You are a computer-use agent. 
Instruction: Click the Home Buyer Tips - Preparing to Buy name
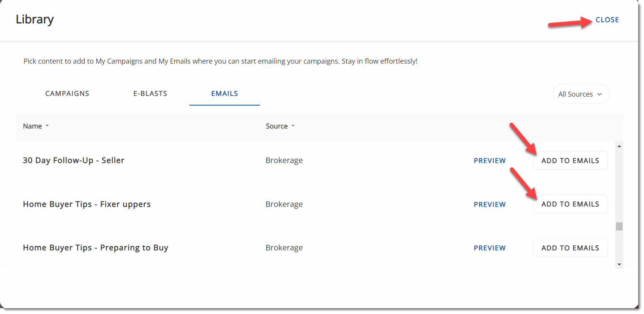click(x=96, y=248)
